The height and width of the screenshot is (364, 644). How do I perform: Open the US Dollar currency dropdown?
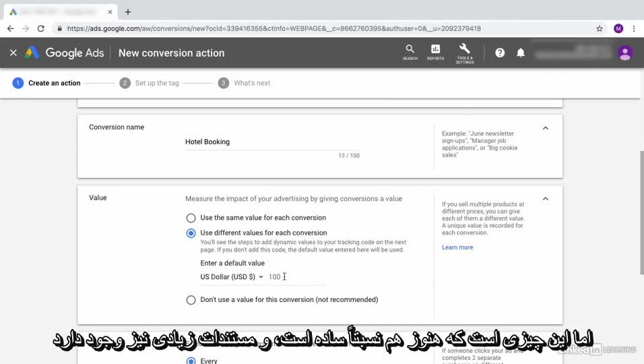[x=232, y=277]
